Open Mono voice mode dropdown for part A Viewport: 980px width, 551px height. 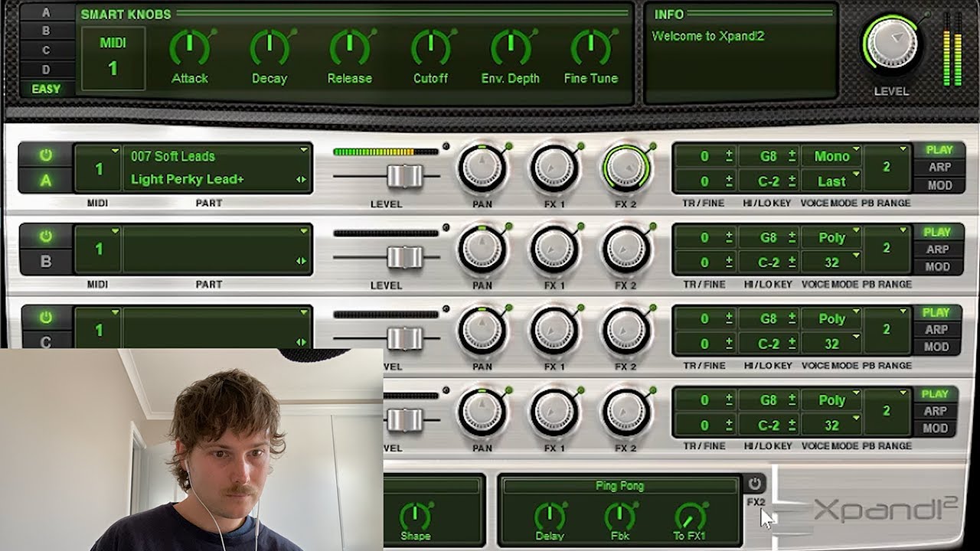(832, 156)
